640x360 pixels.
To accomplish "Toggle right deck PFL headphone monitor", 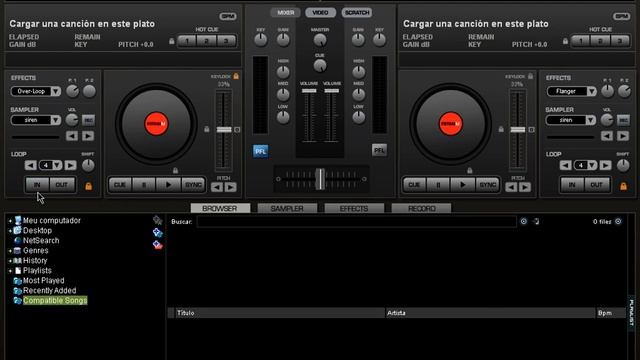I will click(x=379, y=150).
